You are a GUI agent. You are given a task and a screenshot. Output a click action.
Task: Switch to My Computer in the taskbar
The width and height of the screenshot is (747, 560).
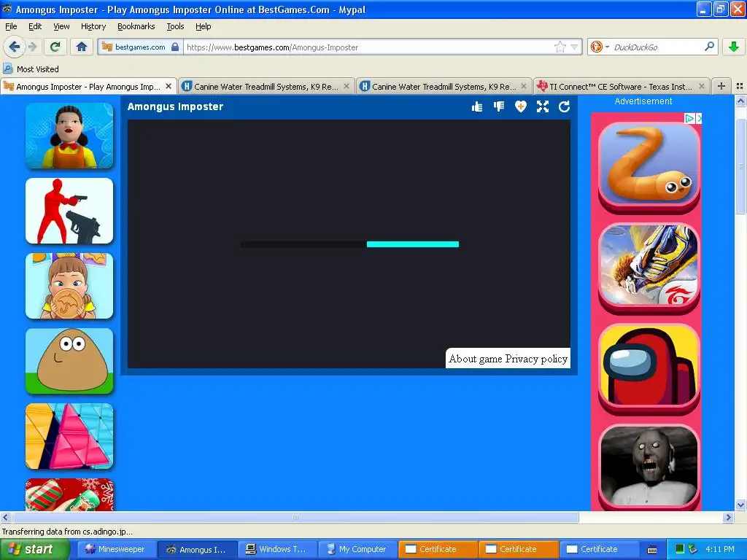[357, 549]
